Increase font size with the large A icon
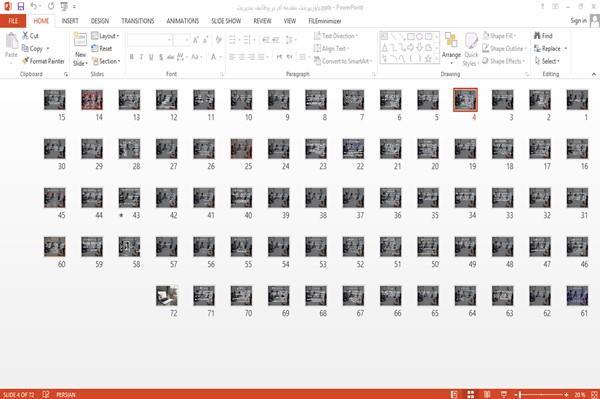 196,40
